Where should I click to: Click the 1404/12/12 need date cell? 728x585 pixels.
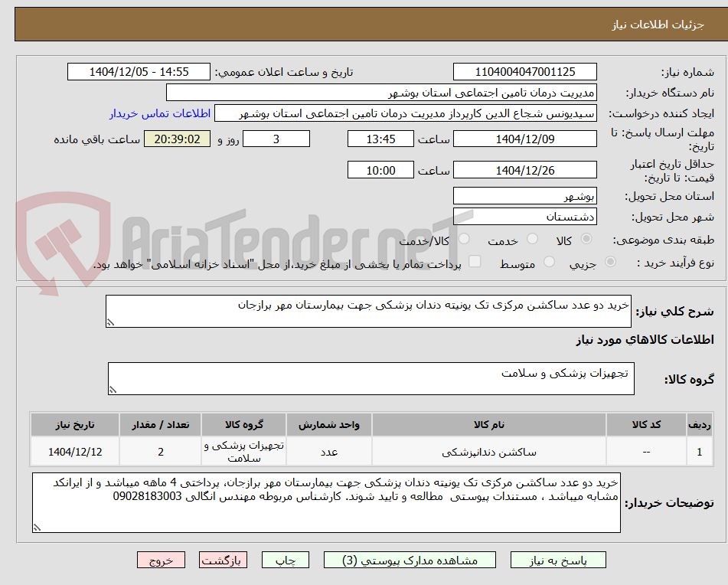(x=75, y=452)
